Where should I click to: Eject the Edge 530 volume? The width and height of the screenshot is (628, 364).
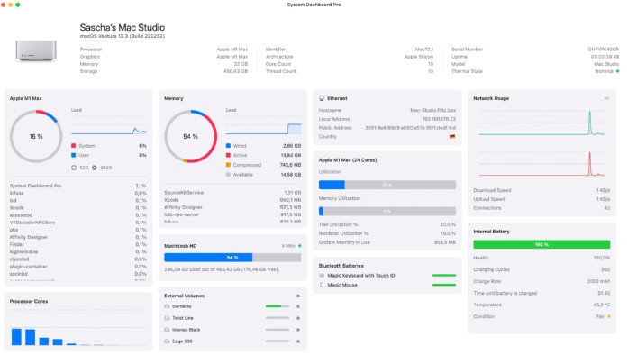[298, 341]
